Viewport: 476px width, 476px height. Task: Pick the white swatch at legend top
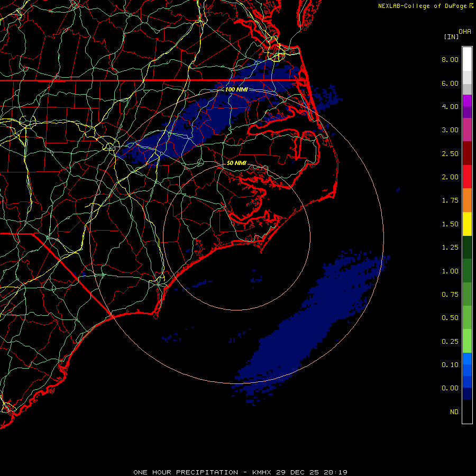[x=467, y=59]
